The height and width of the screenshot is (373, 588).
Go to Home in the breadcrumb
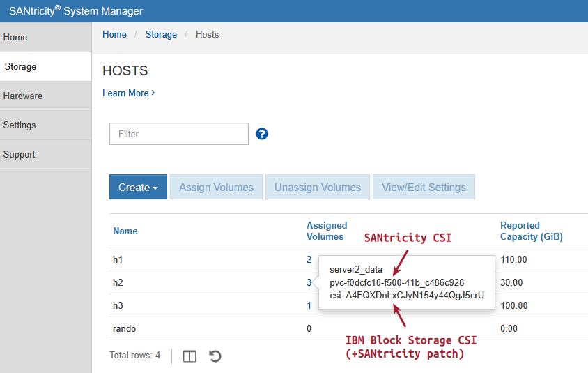[x=114, y=35]
